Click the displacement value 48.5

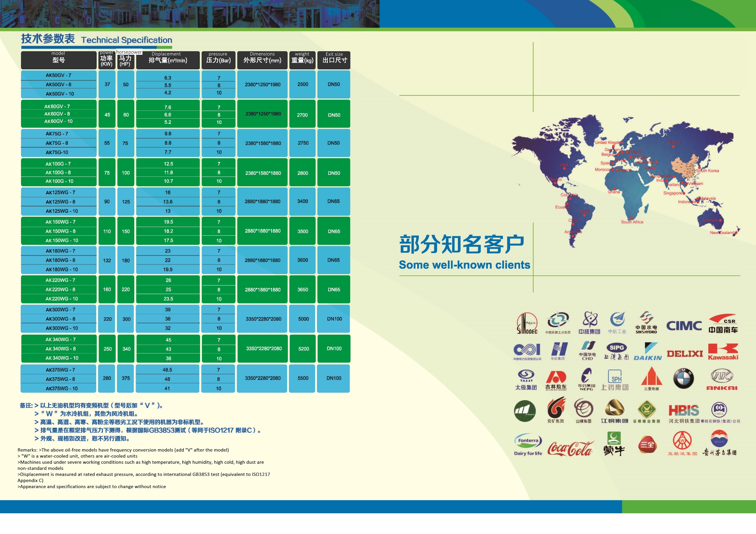(x=167, y=370)
